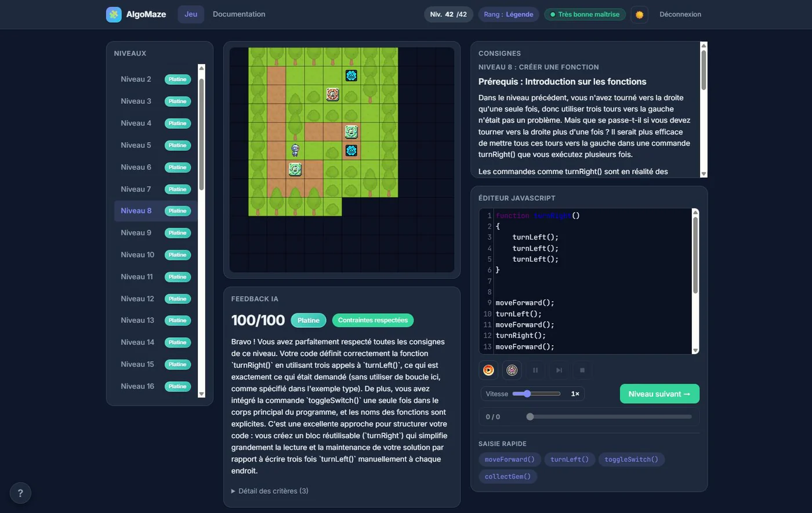
Task: Click the step forward icon
Action: point(559,370)
